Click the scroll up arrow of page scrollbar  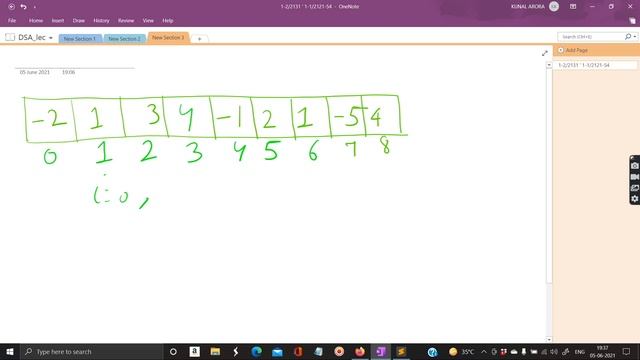pyautogui.click(x=549, y=65)
